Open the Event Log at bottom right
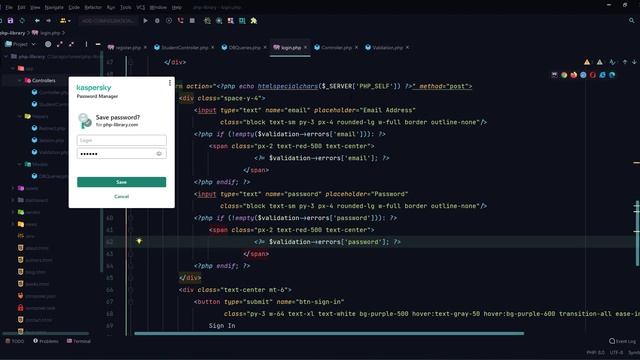 tap(622, 341)
